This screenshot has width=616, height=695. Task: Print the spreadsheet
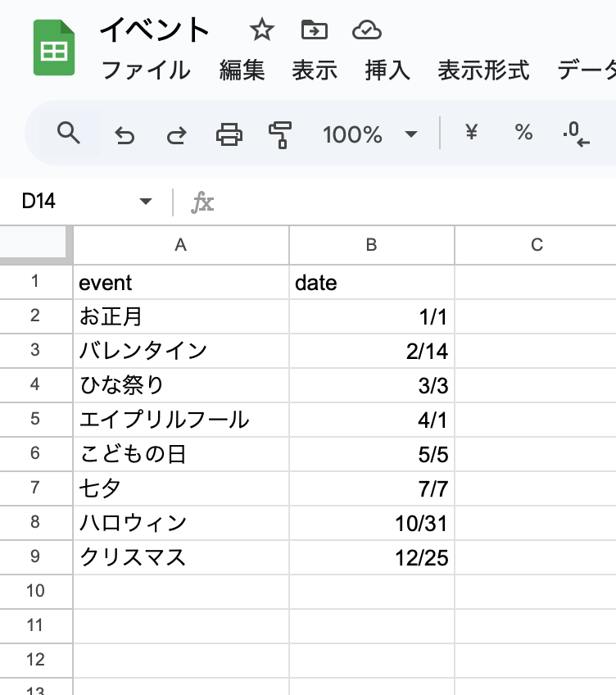click(x=229, y=134)
